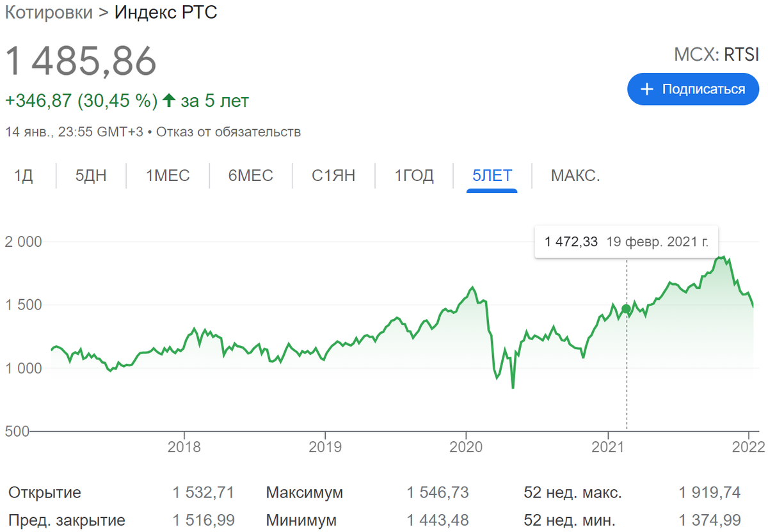768x532 pixels.
Task: Click the green data point marker on the chart
Action: tap(626, 309)
